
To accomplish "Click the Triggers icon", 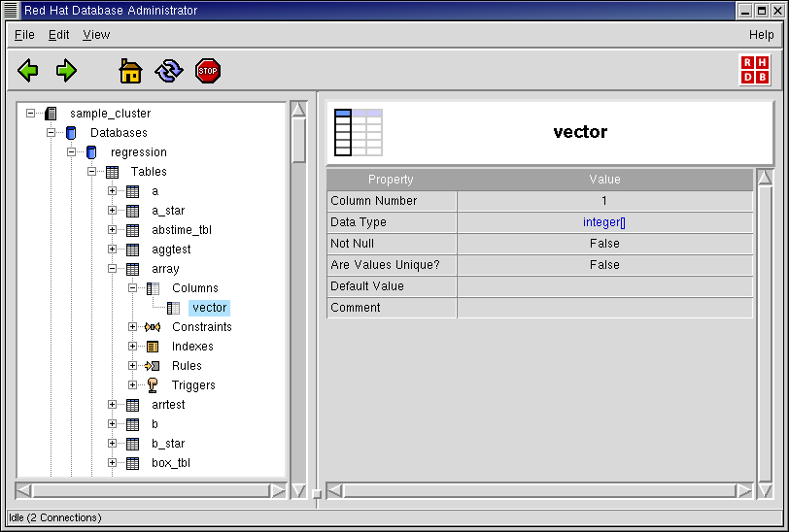I will pos(153,385).
